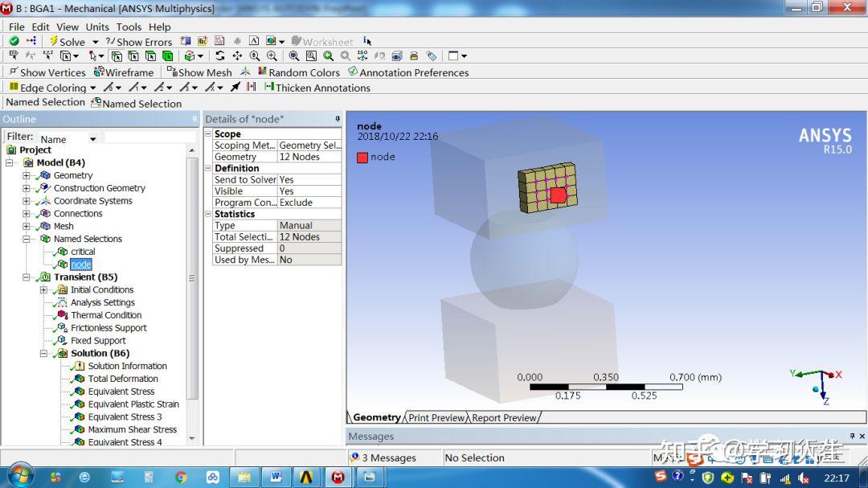Click Show Errors button
868x488 pixels.
(x=139, y=42)
